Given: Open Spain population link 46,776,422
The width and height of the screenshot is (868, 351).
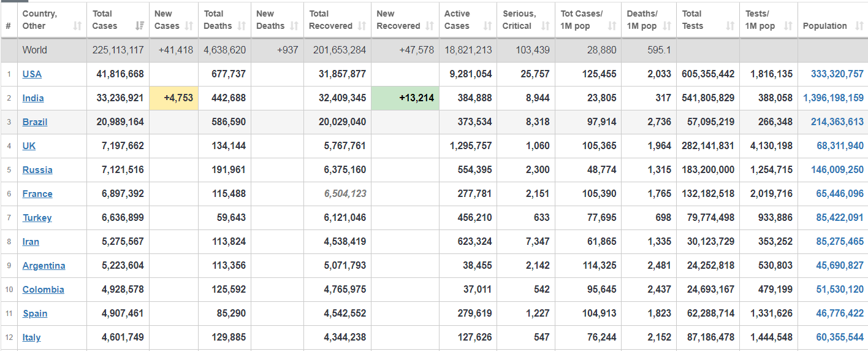Looking at the screenshot, I should [840, 313].
